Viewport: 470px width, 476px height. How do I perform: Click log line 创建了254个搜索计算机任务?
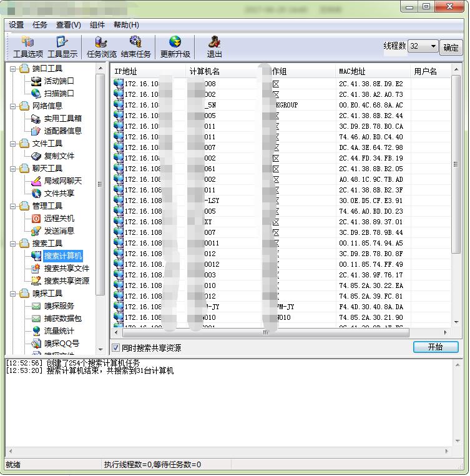click(x=93, y=363)
